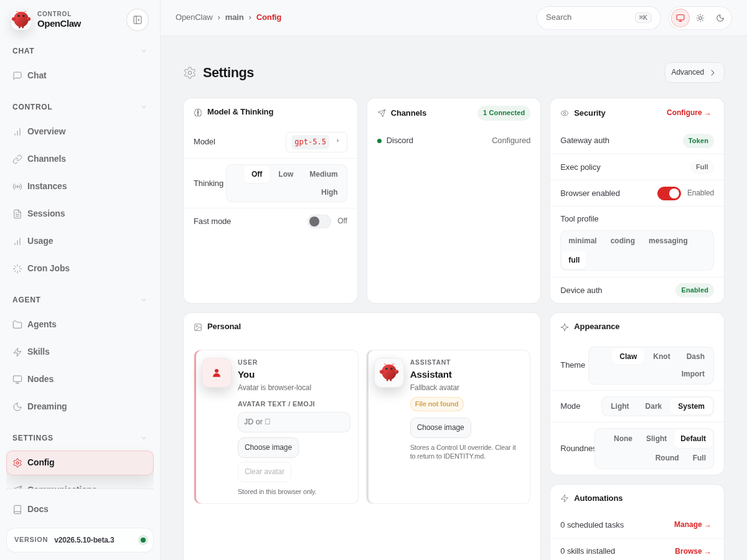Click the Usage chart icon
Image resolution: width=747 pixels, height=560 pixels.
click(17, 241)
